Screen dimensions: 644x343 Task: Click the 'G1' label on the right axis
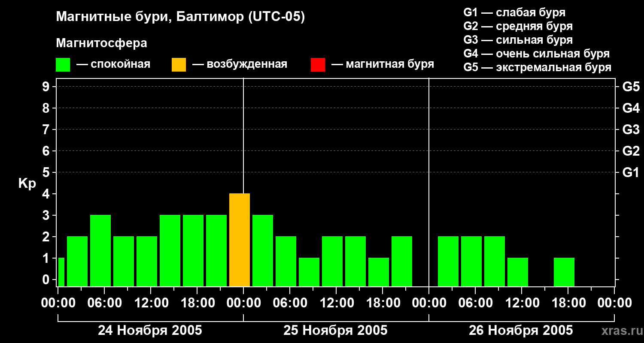click(x=631, y=172)
